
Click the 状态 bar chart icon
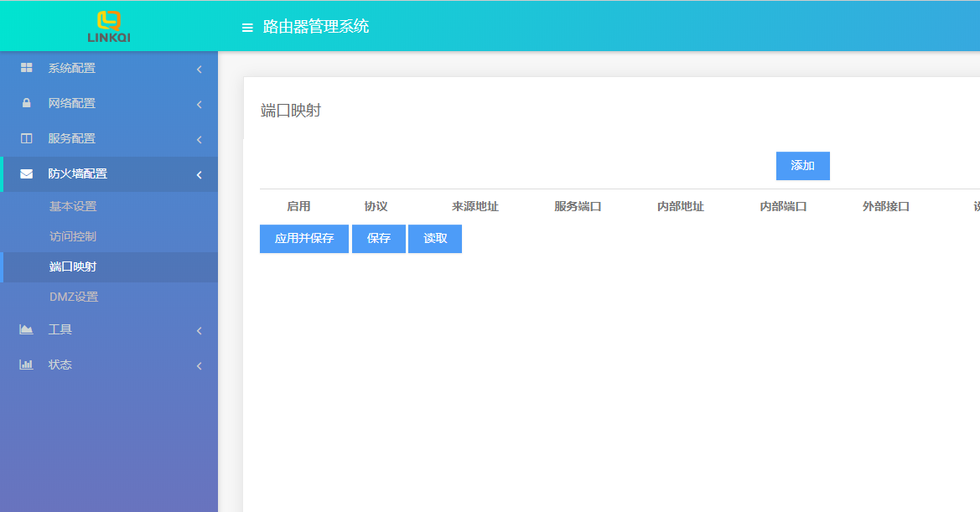pos(26,365)
